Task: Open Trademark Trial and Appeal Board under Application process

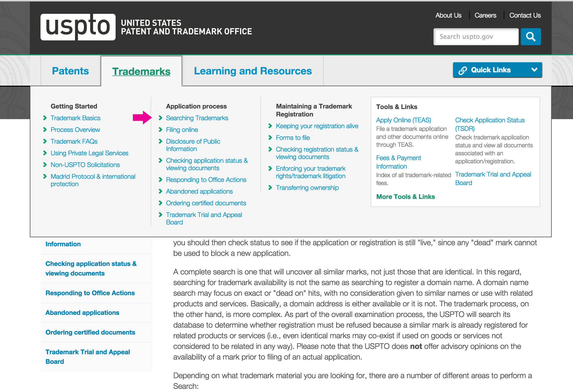Action: pyautogui.click(x=204, y=219)
